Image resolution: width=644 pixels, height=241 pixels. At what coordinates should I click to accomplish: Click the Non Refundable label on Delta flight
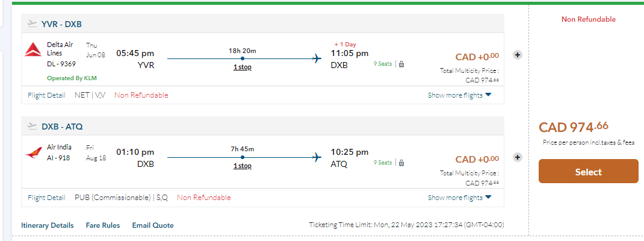pos(141,95)
